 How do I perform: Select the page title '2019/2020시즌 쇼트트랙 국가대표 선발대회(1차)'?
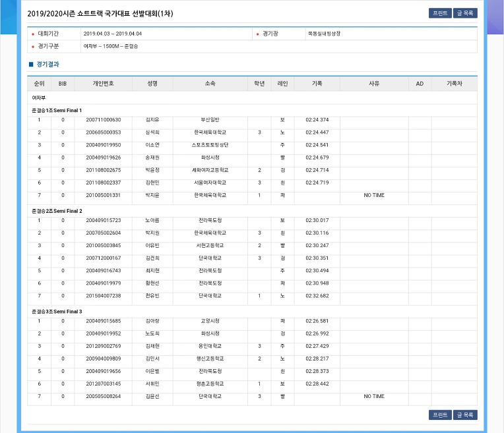coord(100,13)
